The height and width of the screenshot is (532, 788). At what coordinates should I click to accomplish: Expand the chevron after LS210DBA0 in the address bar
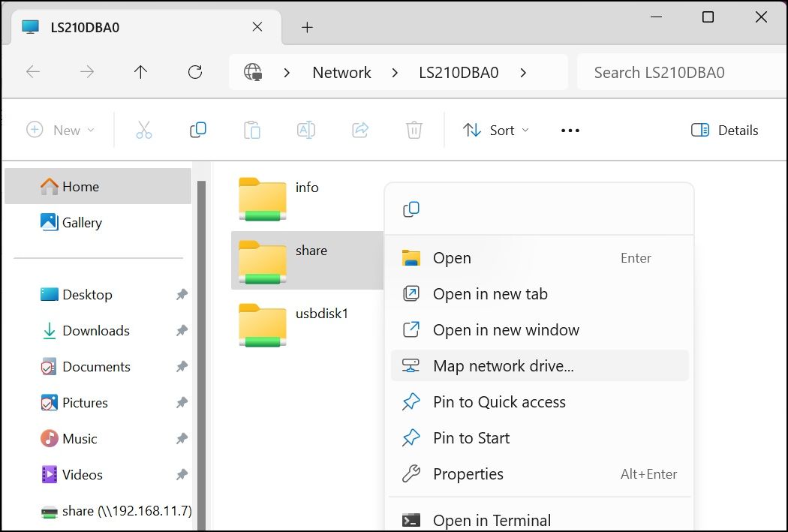pos(523,73)
